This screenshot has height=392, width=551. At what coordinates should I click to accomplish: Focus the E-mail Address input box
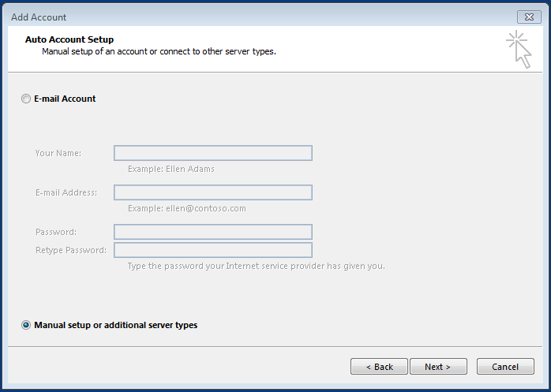212,192
